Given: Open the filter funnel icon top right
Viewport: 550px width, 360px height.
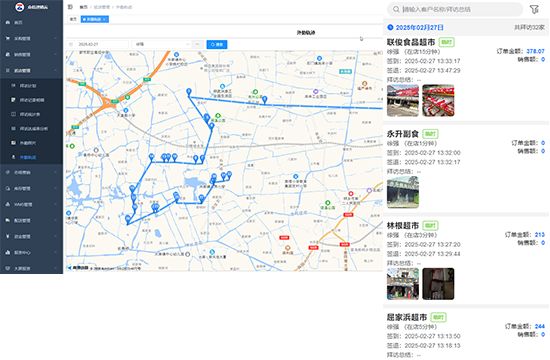Looking at the screenshot, I should point(534,9).
